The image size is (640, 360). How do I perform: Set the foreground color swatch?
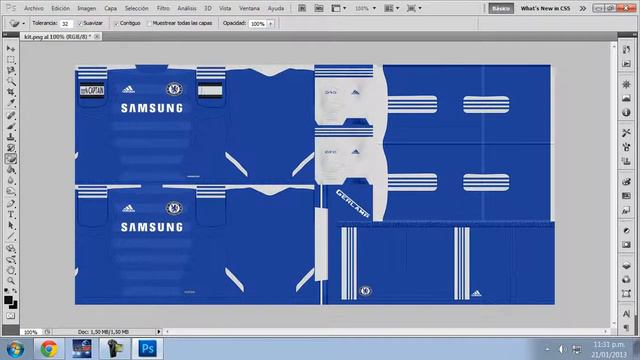pyautogui.click(x=8, y=300)
